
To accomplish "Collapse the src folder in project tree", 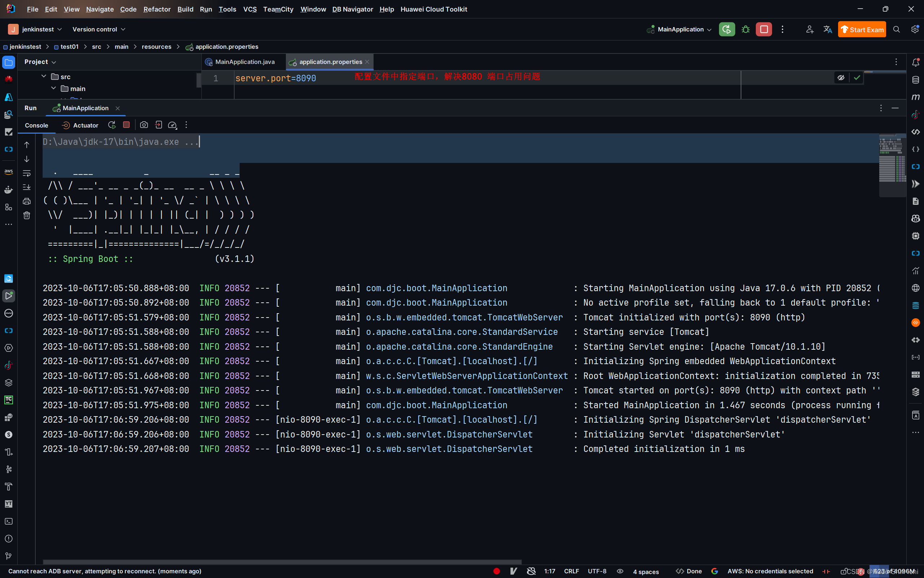I will click(x=44, y=77).
